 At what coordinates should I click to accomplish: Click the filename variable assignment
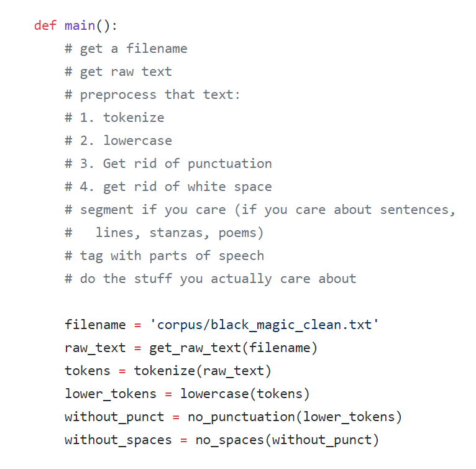click(x=222, y=325)
